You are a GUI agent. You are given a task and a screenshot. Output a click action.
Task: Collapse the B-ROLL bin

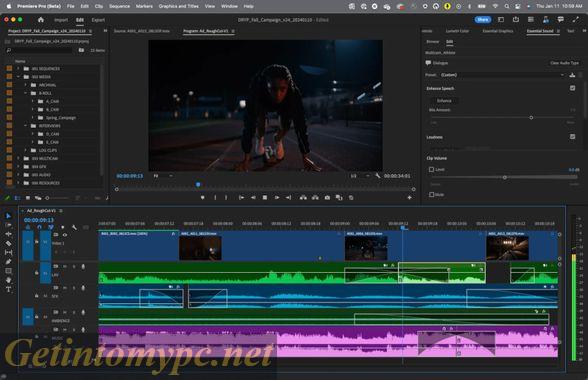click(26, 93)
